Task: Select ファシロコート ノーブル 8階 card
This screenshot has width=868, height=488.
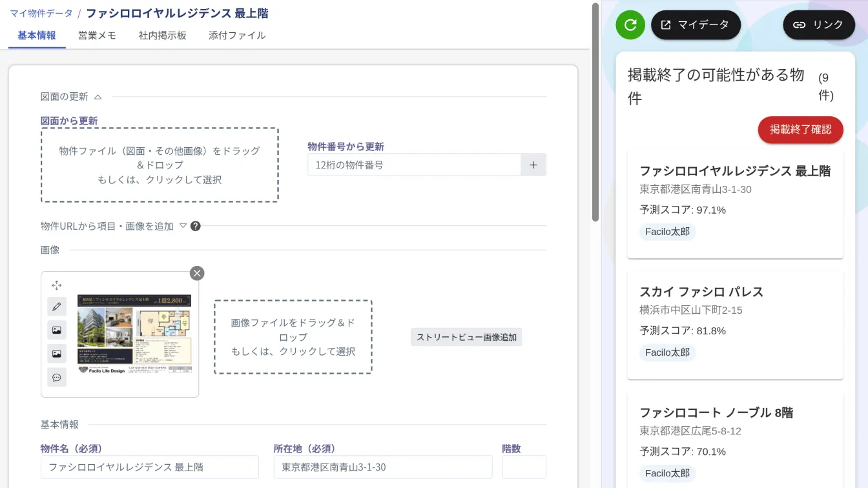Action: 735,440
